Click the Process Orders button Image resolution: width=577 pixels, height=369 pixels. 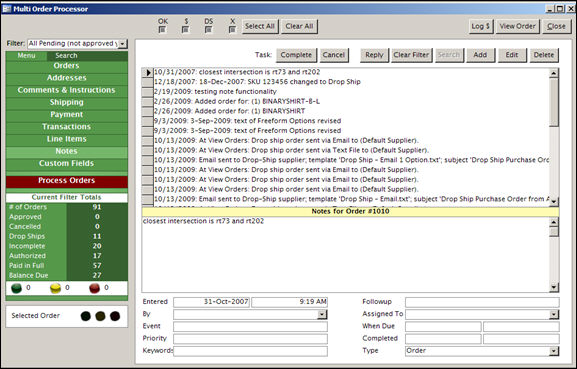pos(67,181)
